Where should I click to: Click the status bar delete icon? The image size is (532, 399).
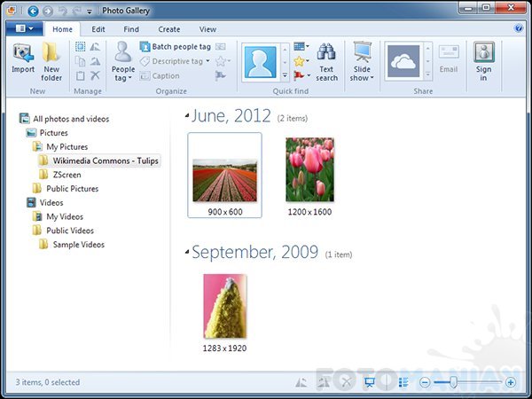point(347,382)
